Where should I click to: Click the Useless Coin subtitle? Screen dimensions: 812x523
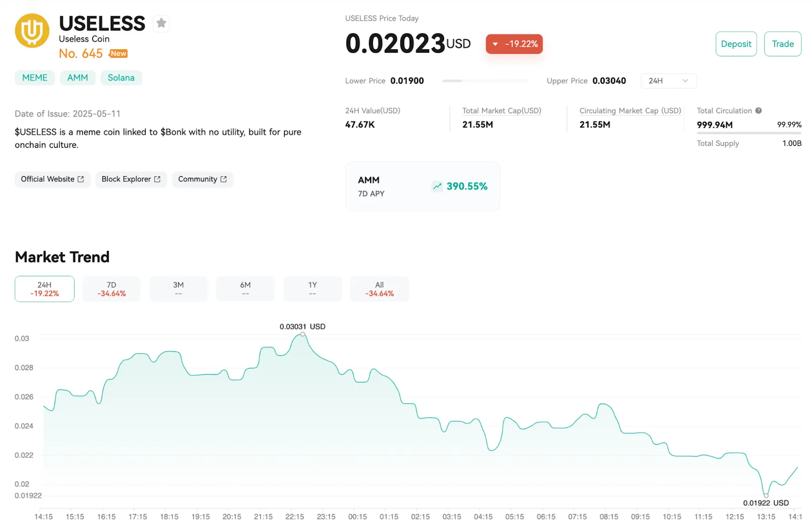point(84,39)
